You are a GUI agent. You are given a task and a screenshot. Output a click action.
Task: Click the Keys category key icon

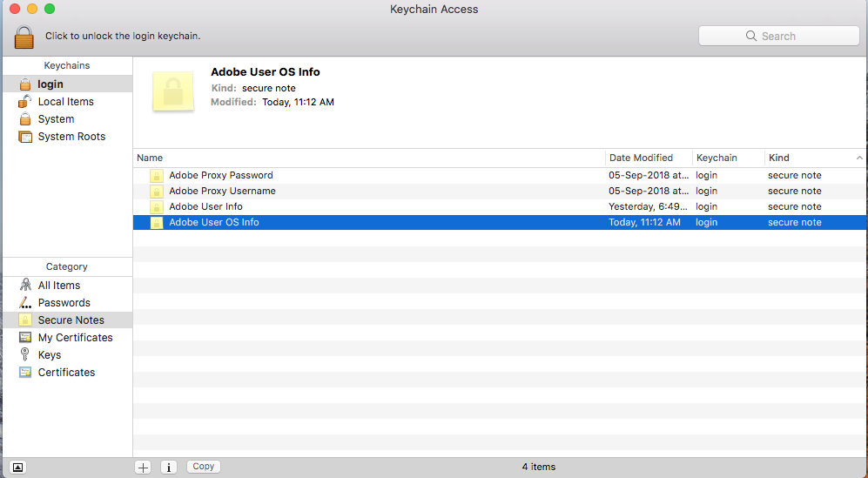[x=25, y=354]
